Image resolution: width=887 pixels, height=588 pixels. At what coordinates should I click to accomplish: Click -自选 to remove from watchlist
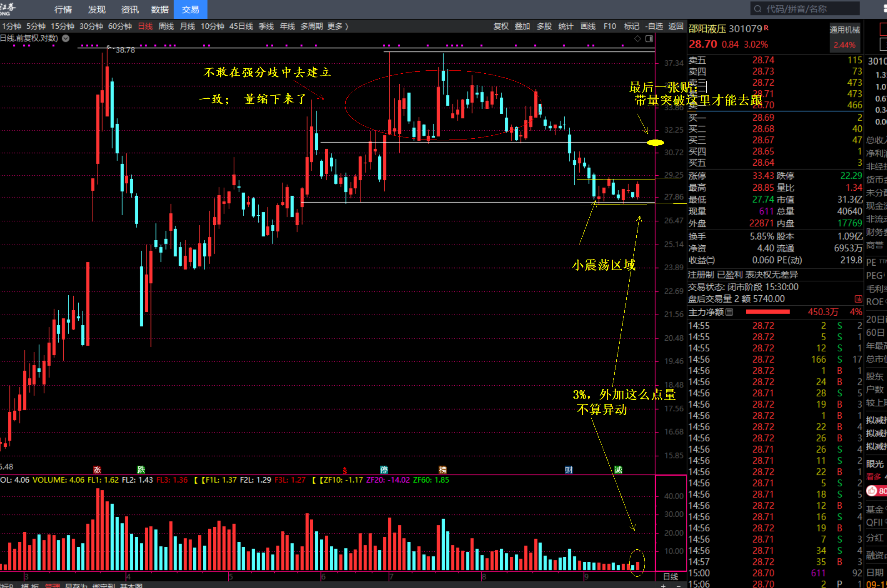[654, 26]
